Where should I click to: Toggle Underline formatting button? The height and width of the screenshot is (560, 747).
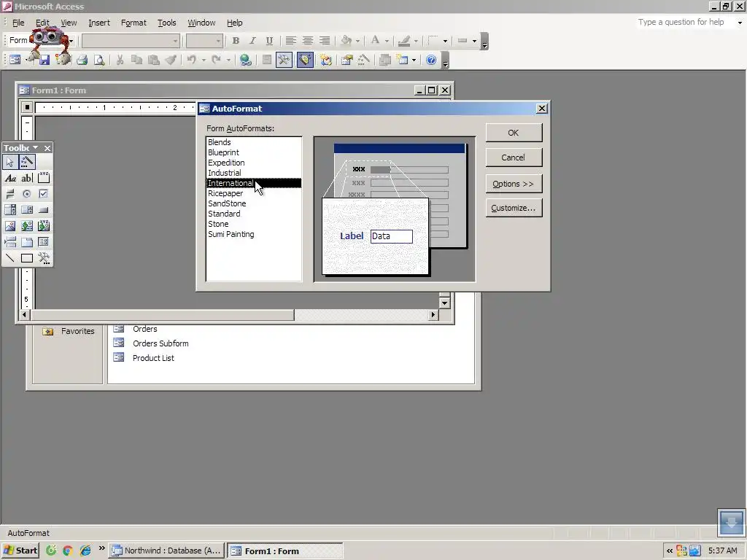269,41
